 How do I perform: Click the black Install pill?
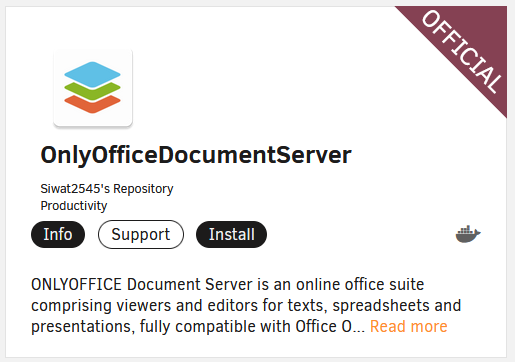(x=231, y=234)
